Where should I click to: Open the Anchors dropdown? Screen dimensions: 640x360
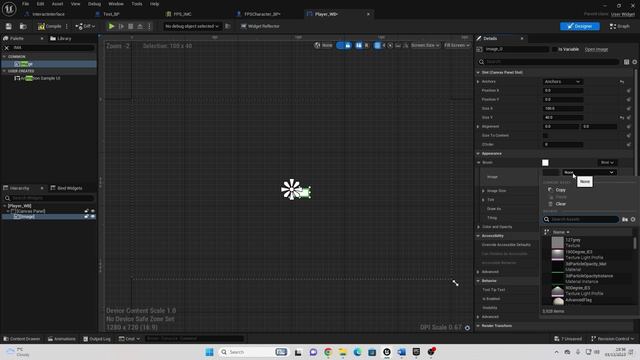coord(562,82)
